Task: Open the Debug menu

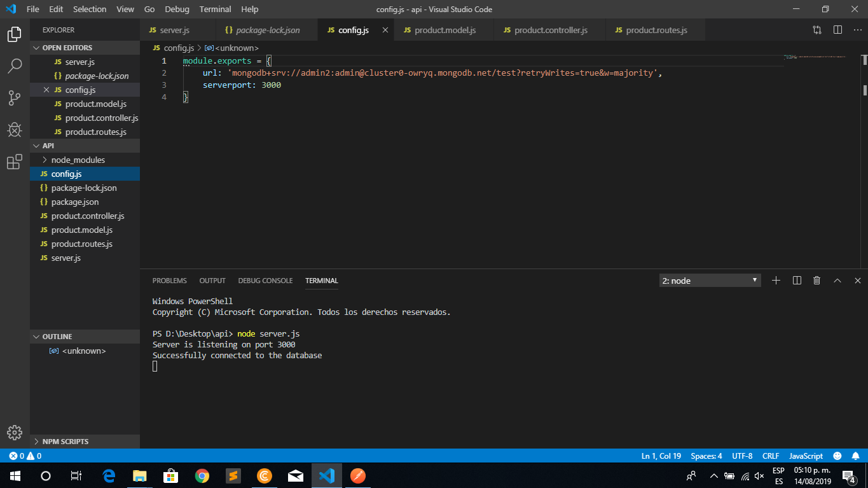Action: [x=177, y=10]
